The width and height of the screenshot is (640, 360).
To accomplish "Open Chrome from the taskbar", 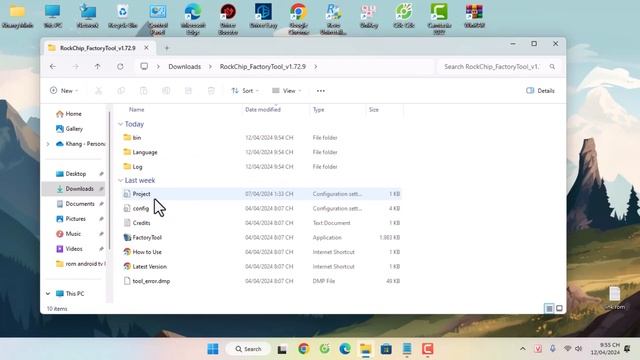I will click(303, 349).
